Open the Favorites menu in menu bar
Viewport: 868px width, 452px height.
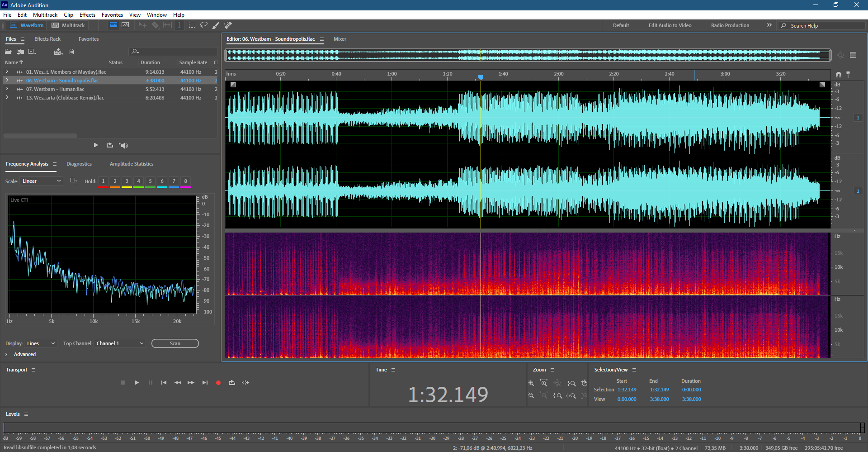click(112, 15)
